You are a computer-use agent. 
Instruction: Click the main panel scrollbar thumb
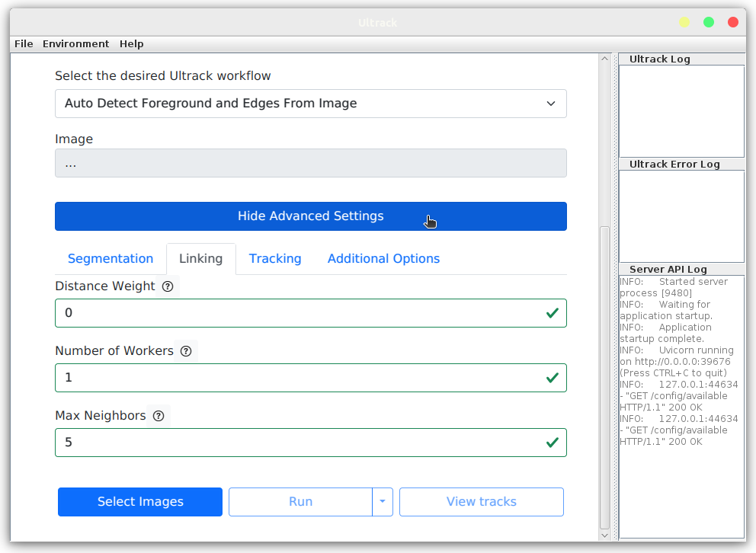(604, 378)
